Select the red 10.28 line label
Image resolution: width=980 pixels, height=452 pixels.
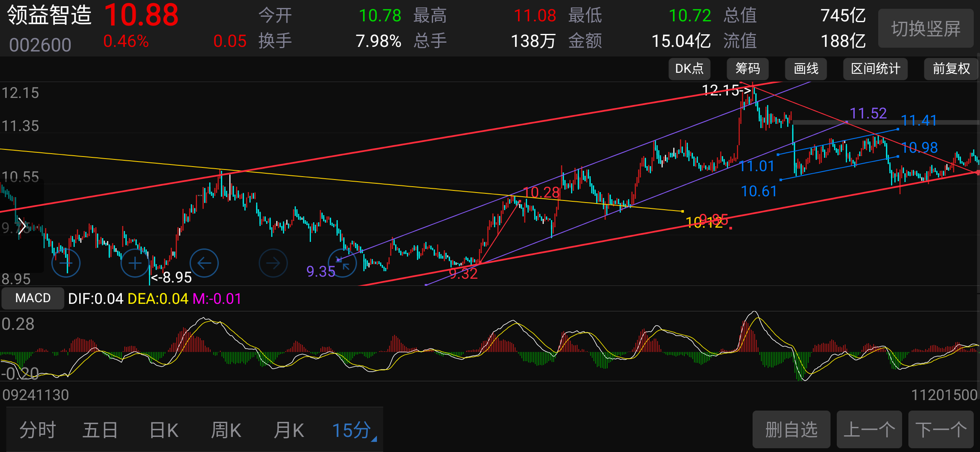click(542, 192)
